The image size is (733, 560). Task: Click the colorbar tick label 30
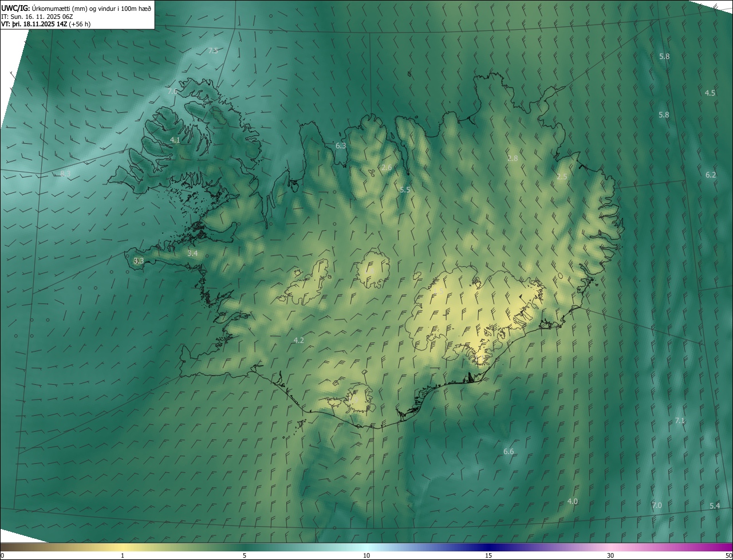click(x=610, y=555)
